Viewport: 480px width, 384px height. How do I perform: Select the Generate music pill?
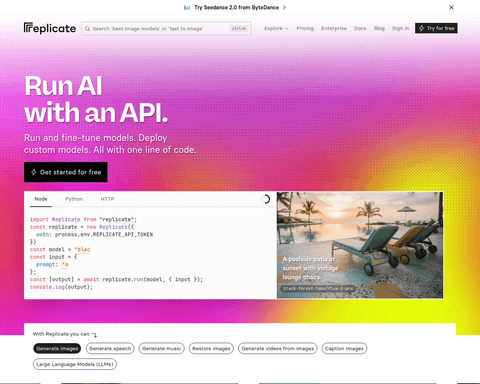coord(161,349)
